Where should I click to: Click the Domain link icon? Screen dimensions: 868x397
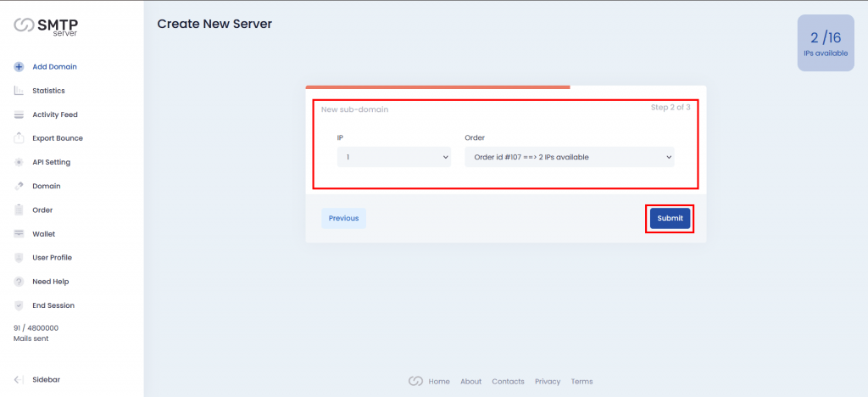19,186
